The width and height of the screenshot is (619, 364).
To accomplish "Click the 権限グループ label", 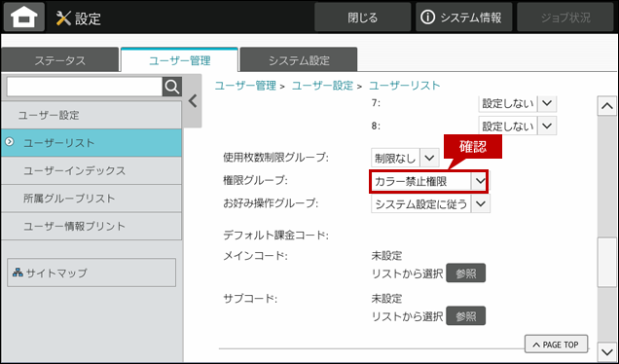I will (x=255, y=181).
